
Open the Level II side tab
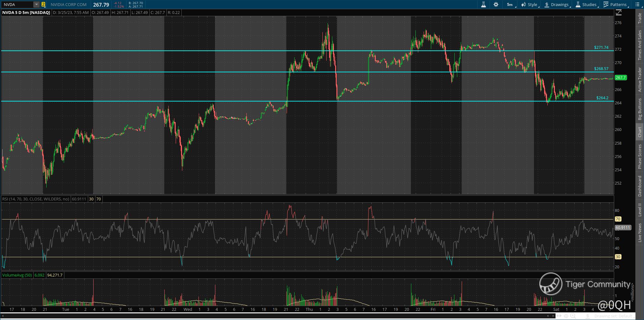pyautogui.click(x=640, y=210)
